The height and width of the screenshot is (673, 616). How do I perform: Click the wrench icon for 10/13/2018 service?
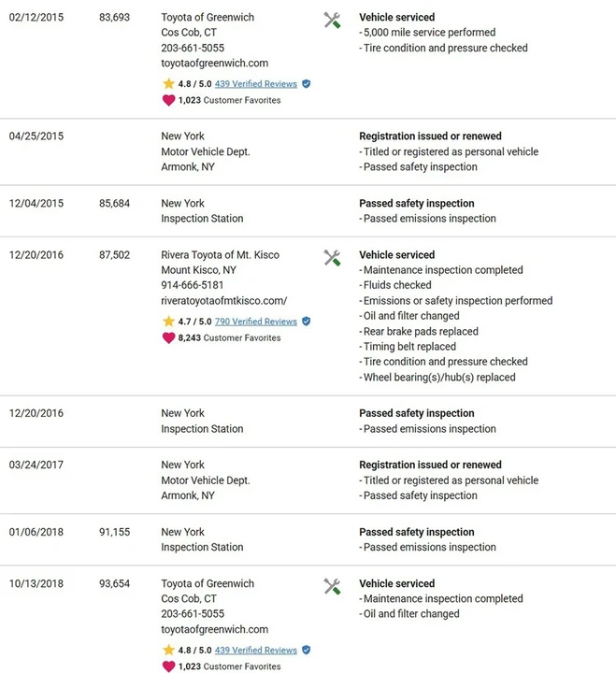pos(332,586)
